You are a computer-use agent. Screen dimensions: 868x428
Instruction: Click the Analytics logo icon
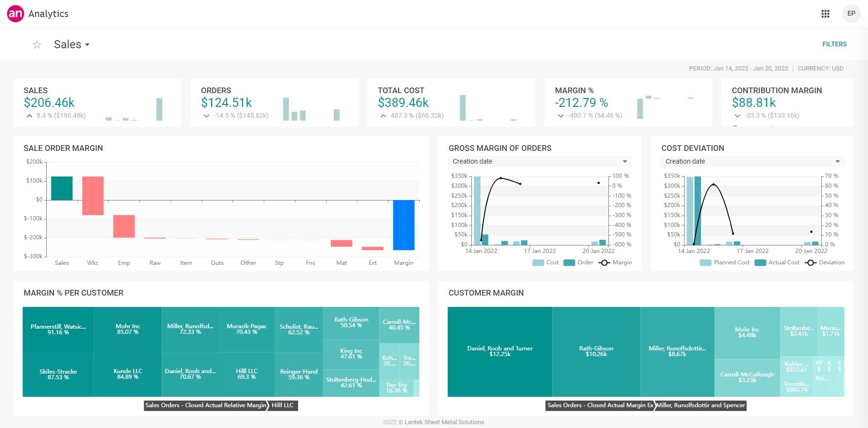(15, 14)
